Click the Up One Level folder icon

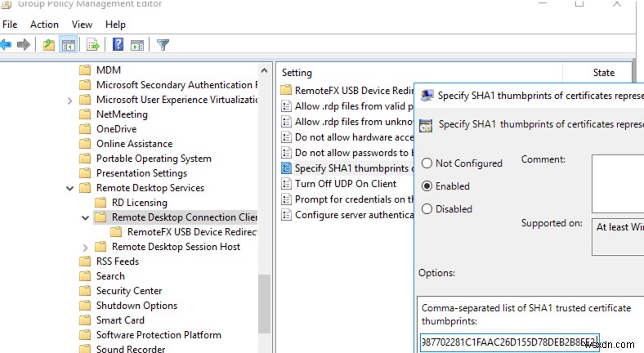pyautogui.click(x=50, y=45)
